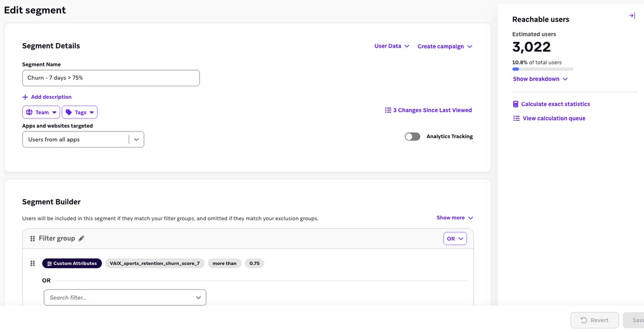Click the Custom Attributes filter chip
The width and height of the screenshot is (644, 332).
click(72, 263)
